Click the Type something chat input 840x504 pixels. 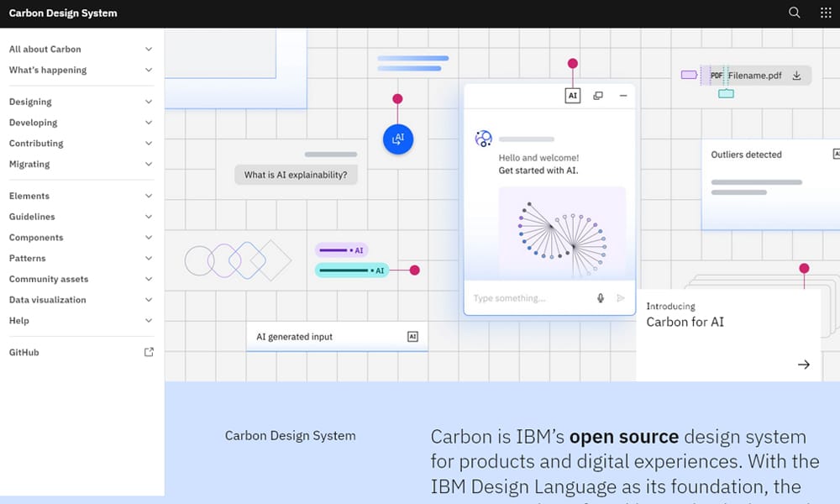pyautogui.click(x=529, y=298)
